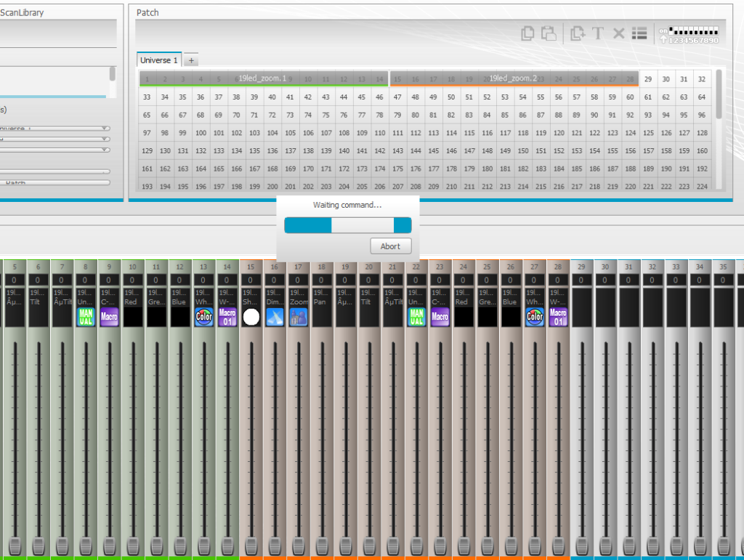Click the paste icon in the Patch toolbar
Screen dimensions: 744x560
549,33
